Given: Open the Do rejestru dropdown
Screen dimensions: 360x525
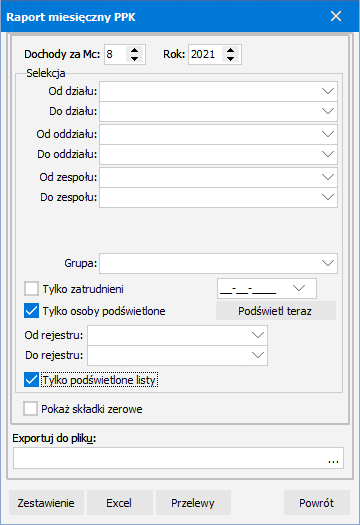Looking at the screenshot, I should 258,355.
